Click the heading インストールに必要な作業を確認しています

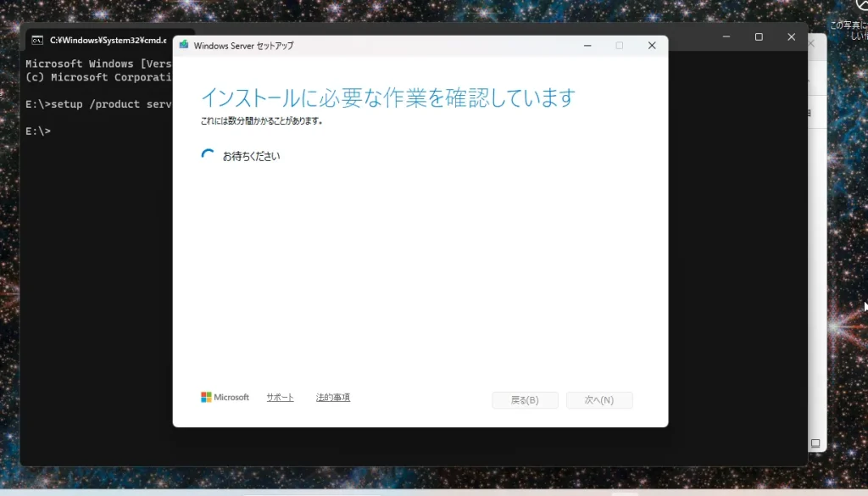[x=388, y=98]
